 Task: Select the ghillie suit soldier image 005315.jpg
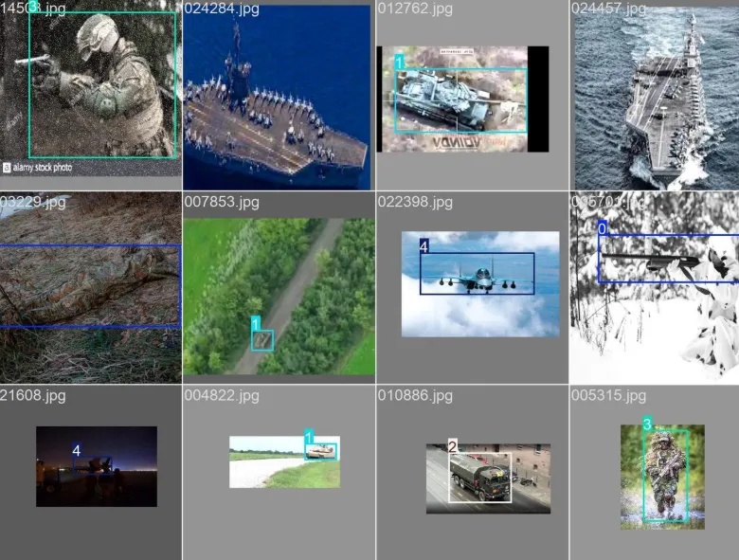[x=662, y=477]
